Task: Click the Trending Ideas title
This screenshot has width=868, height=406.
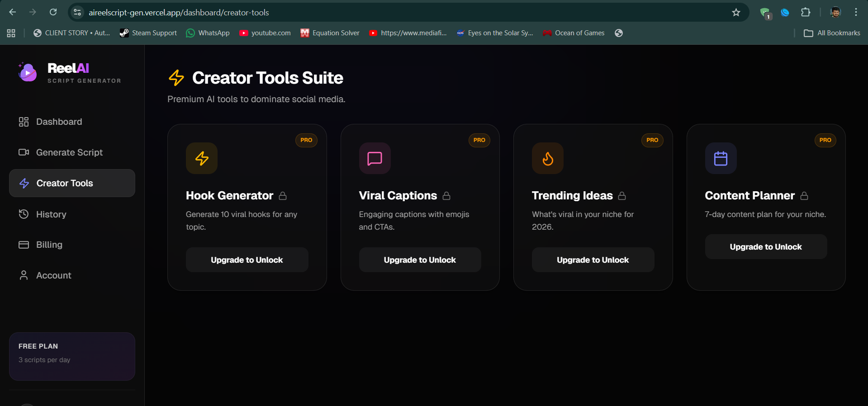Action: click(x=572, y=196)
